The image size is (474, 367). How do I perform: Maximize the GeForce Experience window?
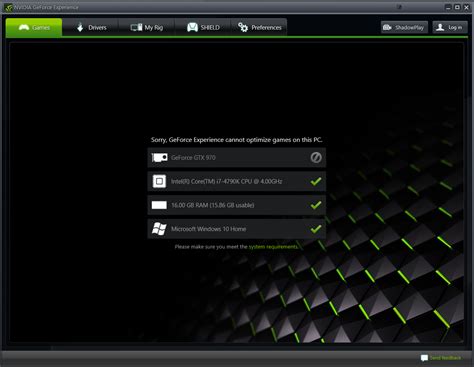pos(457,7)
